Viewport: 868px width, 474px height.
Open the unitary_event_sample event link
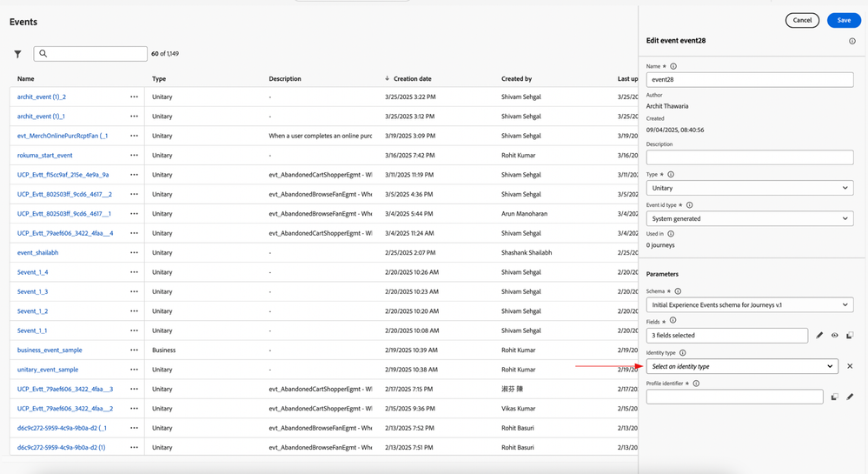pyautogui.click(x=48, y=370)
